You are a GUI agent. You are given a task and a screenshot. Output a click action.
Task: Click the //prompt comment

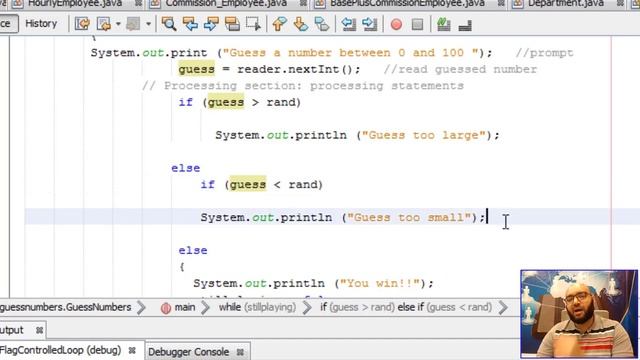(544, 53)
